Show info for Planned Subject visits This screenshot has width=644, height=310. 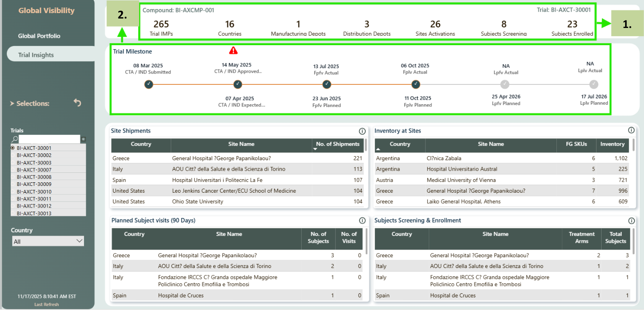tap(362, 221)
